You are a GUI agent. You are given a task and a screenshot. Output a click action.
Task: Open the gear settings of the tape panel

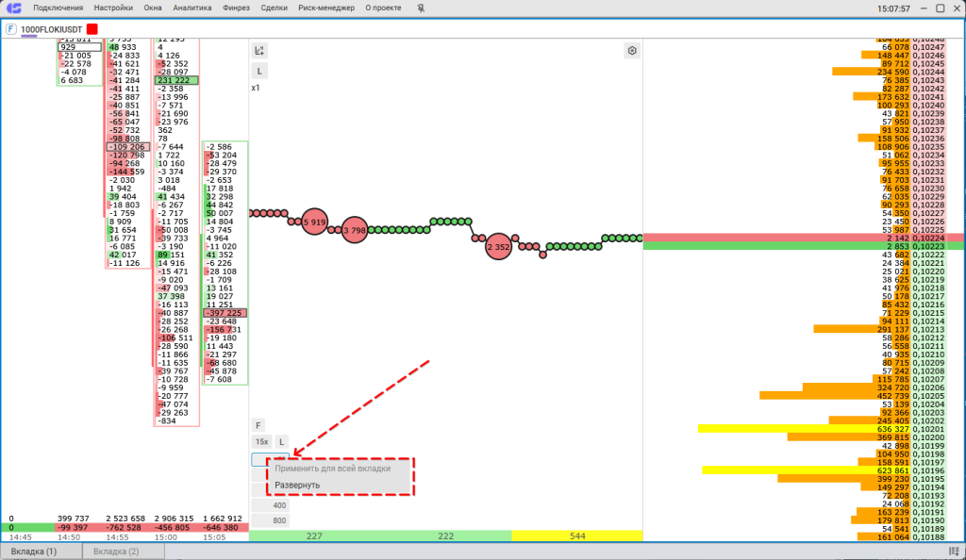click(x=632, y=51)
